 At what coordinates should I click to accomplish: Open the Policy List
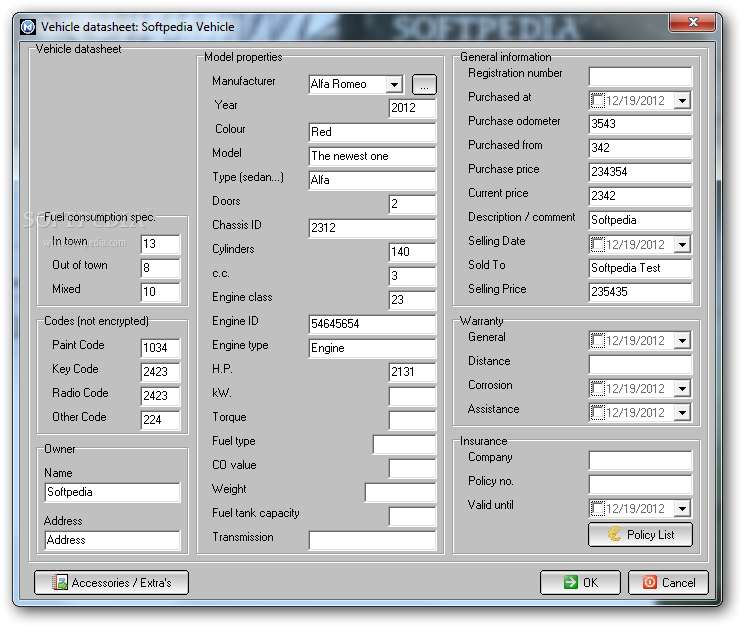(640, 535)
